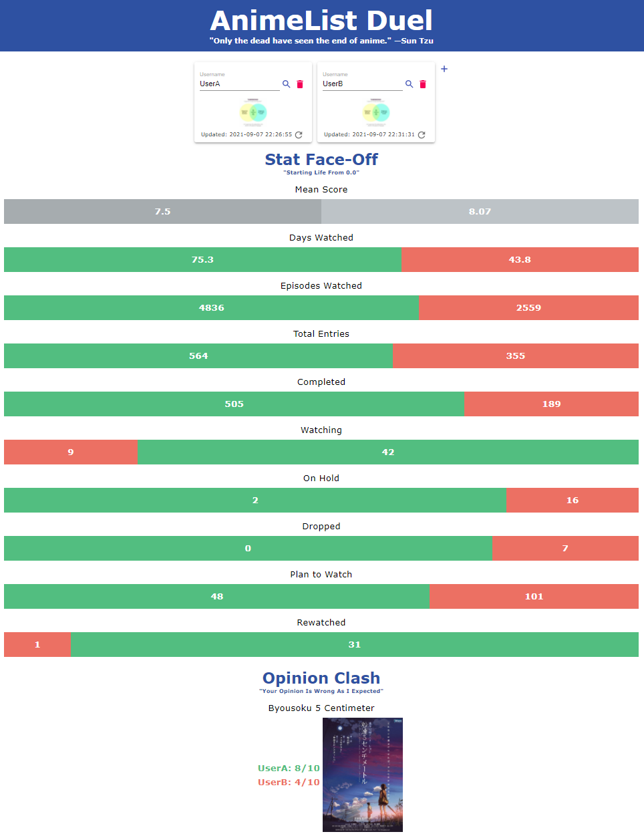Delete the UserB card with trash icon

click(x=423, y=84)
